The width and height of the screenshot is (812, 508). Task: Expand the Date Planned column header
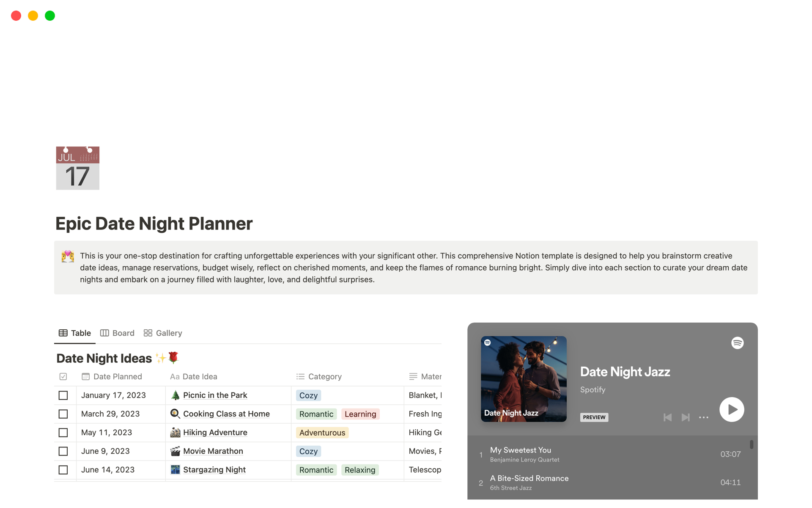[117, 376]
